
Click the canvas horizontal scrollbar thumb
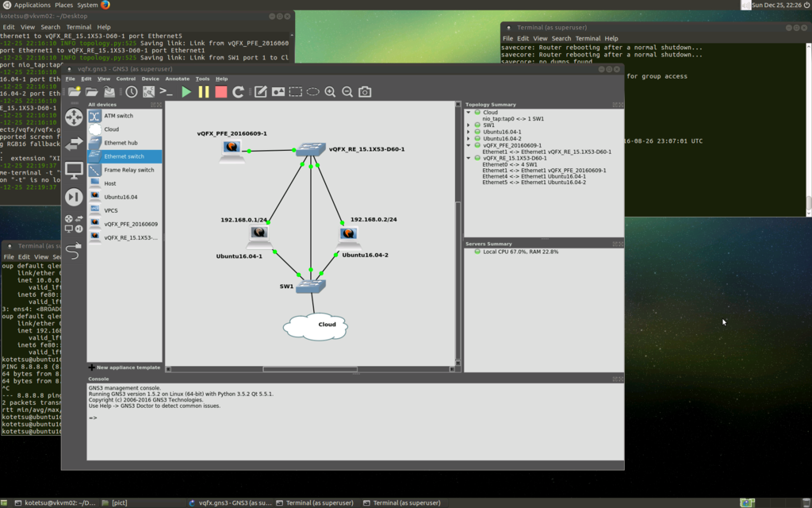pos(310,369)
